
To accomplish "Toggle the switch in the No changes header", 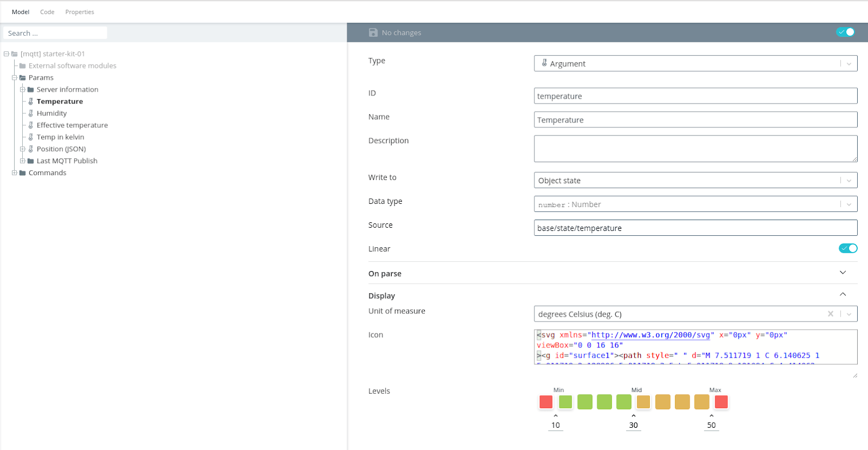I will click(x=846, y=32).
